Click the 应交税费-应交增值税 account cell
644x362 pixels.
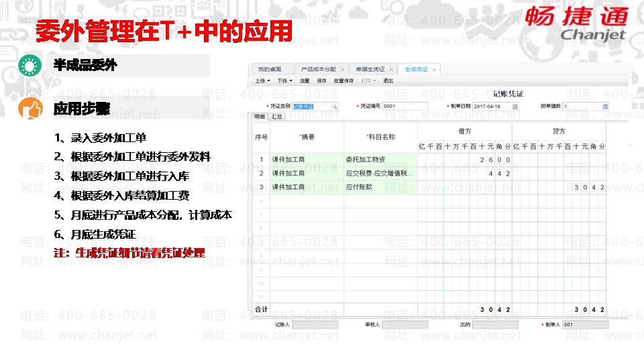click(x=380, y=173)
